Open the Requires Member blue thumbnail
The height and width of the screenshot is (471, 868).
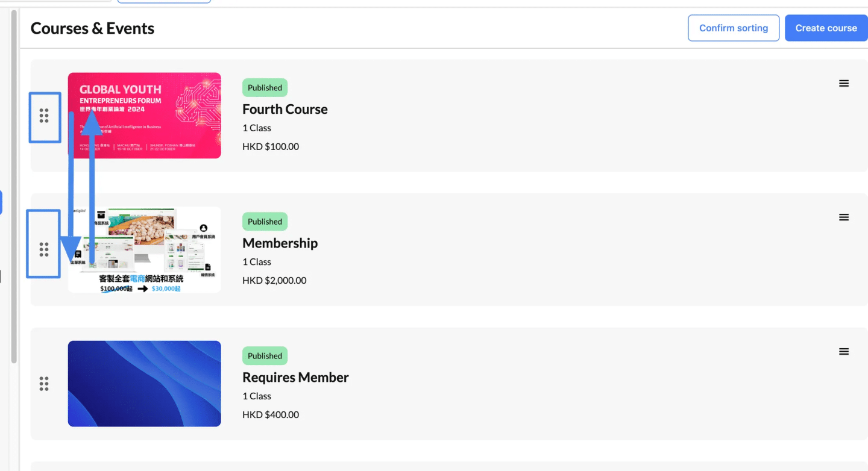pos(145,384)
